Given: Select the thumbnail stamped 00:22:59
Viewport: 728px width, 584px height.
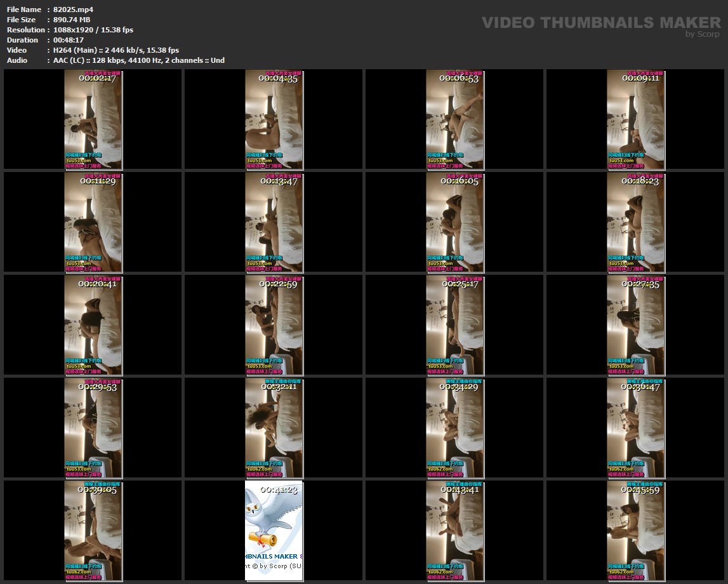Looking at the screenshot, I should (274, 325).
